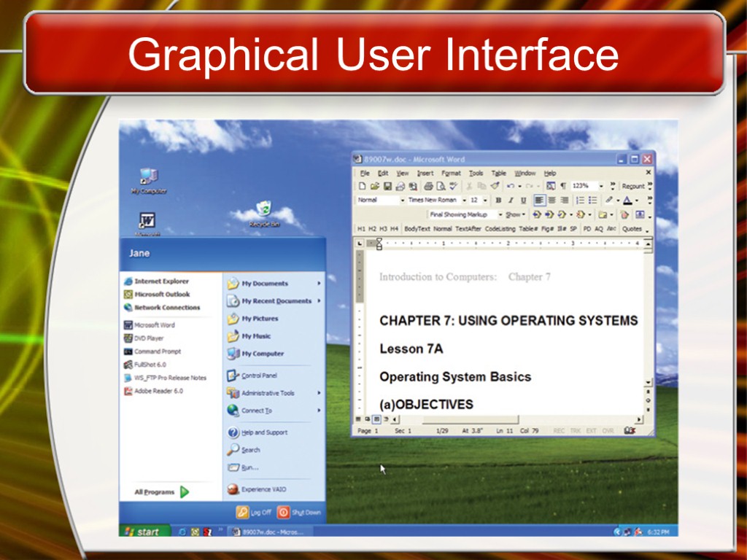Select Align Left paragraph button

538,201
